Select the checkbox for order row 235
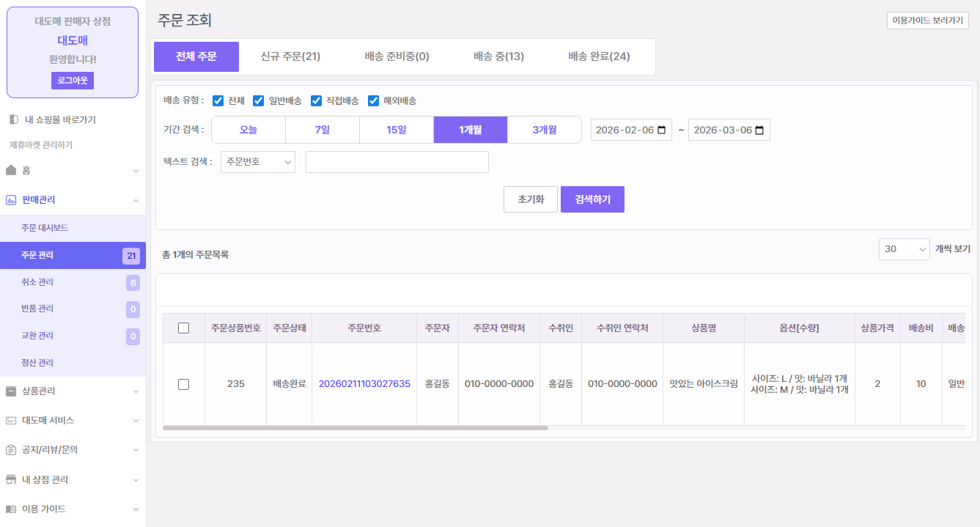The height and width of the screenshot is (527, 980). pyautogui.click(x=184, y=384)
